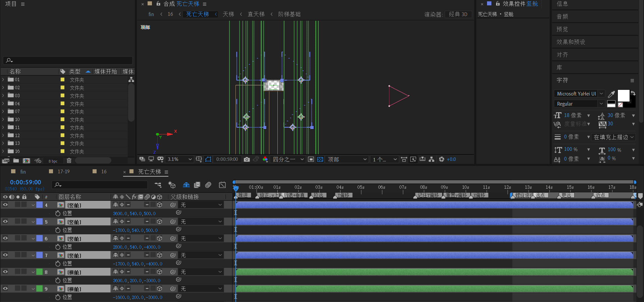Toggle the hide shy layers icon

click(x=186, y=185)
